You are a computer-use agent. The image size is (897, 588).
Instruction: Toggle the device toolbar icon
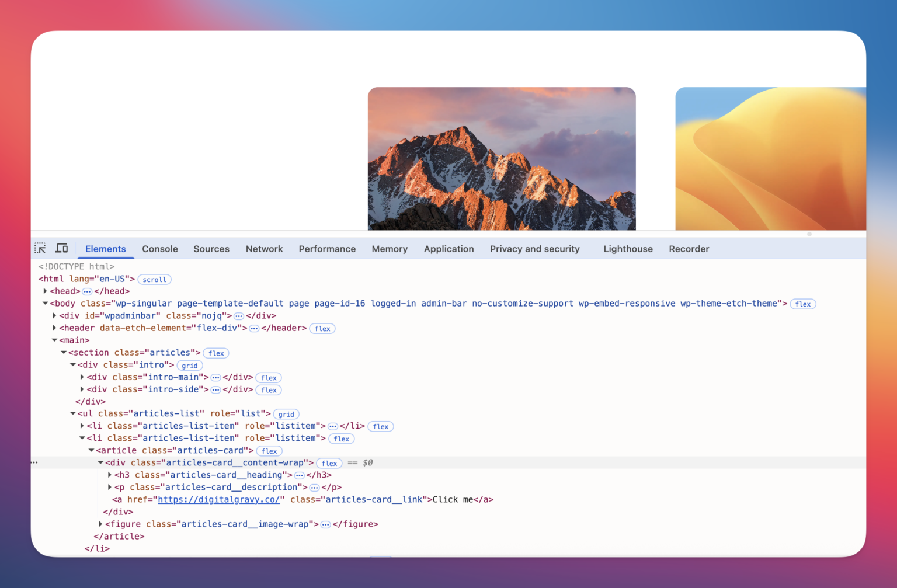tap(61, 248)
